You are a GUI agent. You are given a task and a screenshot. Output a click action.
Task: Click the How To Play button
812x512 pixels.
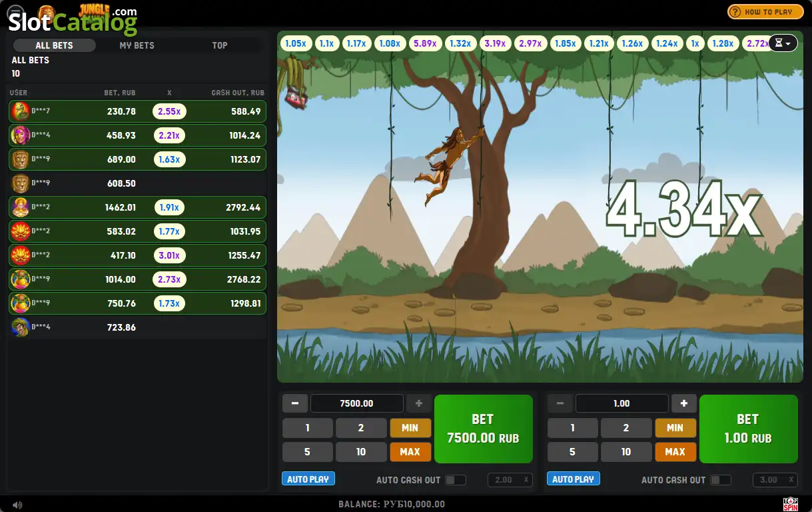point(765,12)
